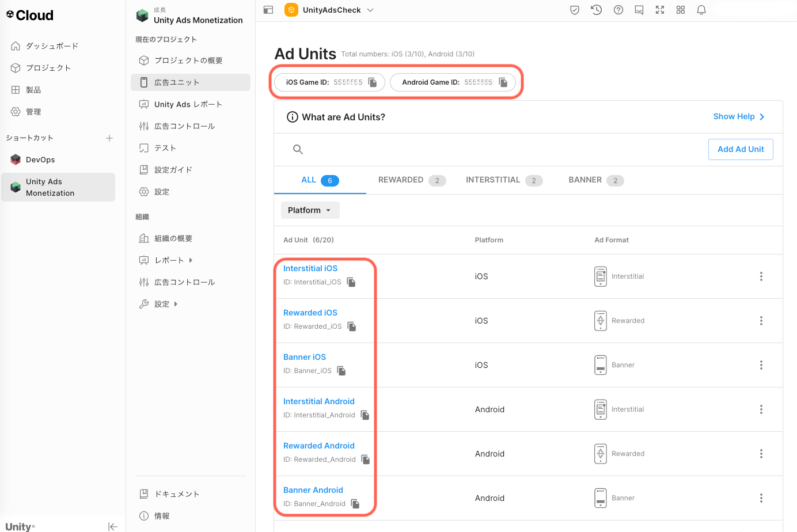Image resolution: width=797 pixels, height=532 pixels.
Task: Click the Add Ad Unit button
Action: pos(741,149)
